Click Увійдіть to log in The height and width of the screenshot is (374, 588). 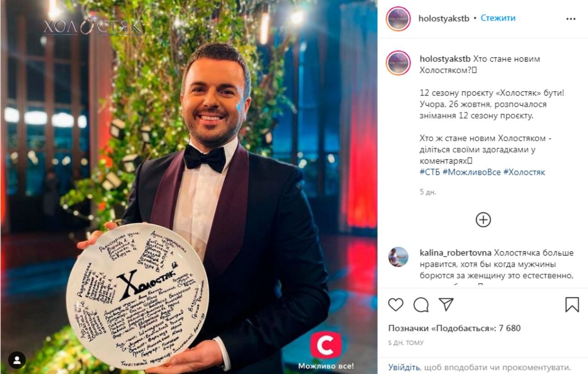[x=404, y=368]
